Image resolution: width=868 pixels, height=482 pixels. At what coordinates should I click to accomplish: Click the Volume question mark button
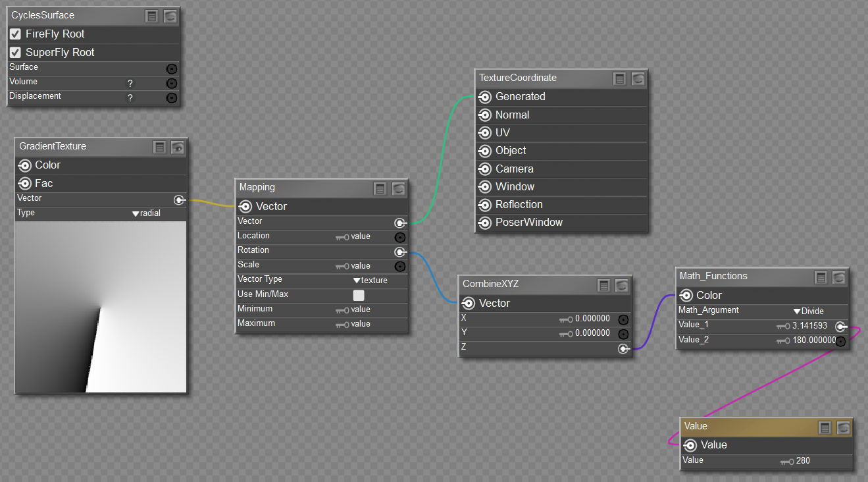coord(130,84)
